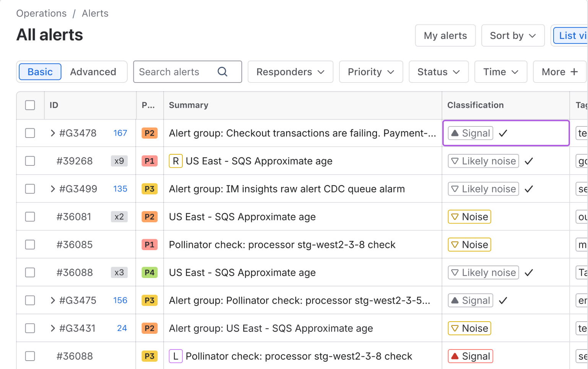Click the L badge on Pollinator check row
This screenshot has height=369, width=588.
[x=175, y=356]
